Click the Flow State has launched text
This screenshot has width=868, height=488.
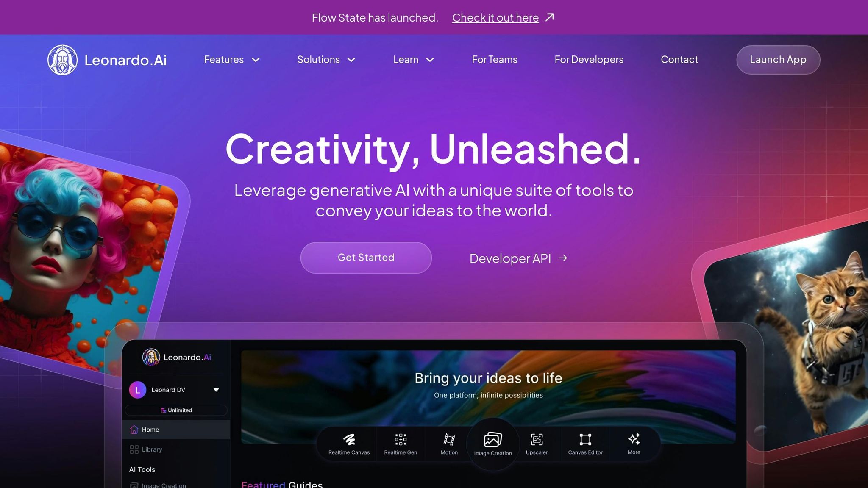pos(375,18)
